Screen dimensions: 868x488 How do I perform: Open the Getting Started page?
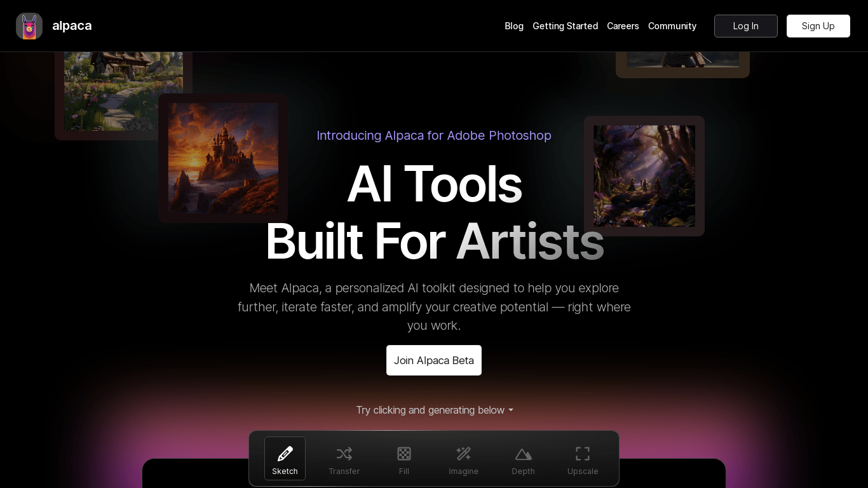(565, 26)
